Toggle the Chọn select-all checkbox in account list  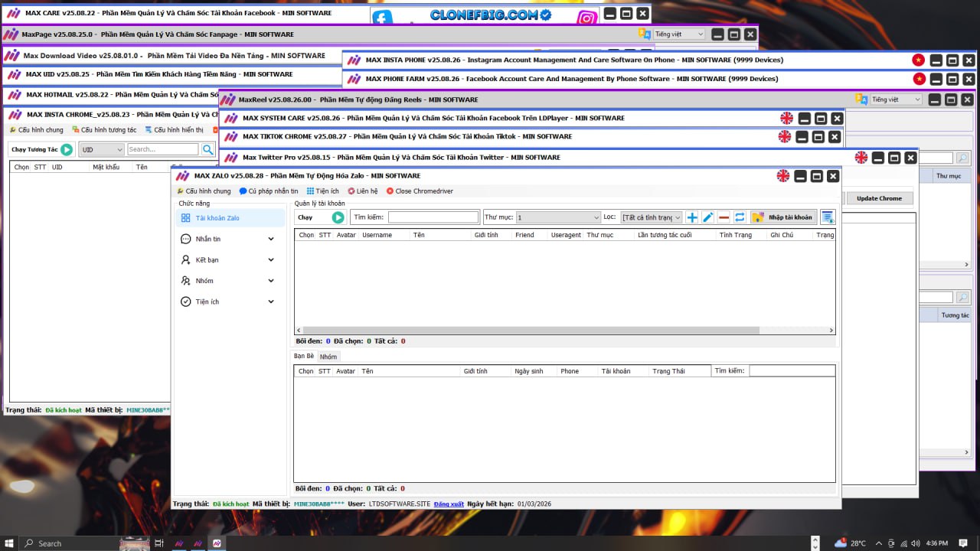(305, 235)
